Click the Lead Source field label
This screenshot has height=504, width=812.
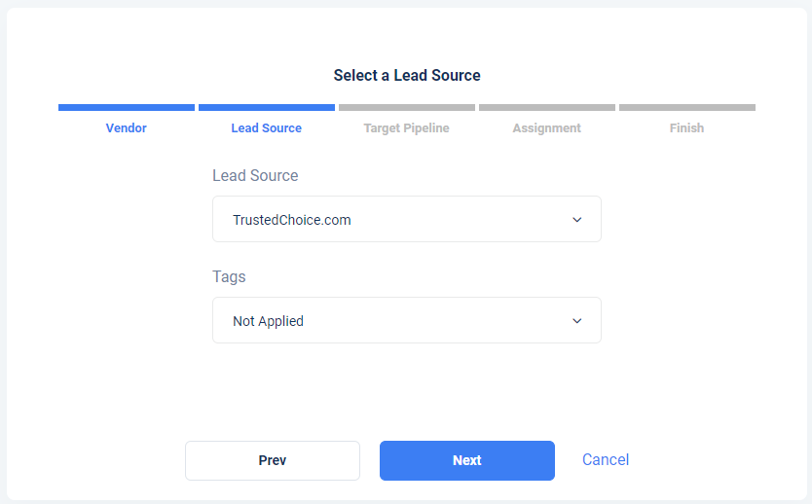click(x=255, y=175)
